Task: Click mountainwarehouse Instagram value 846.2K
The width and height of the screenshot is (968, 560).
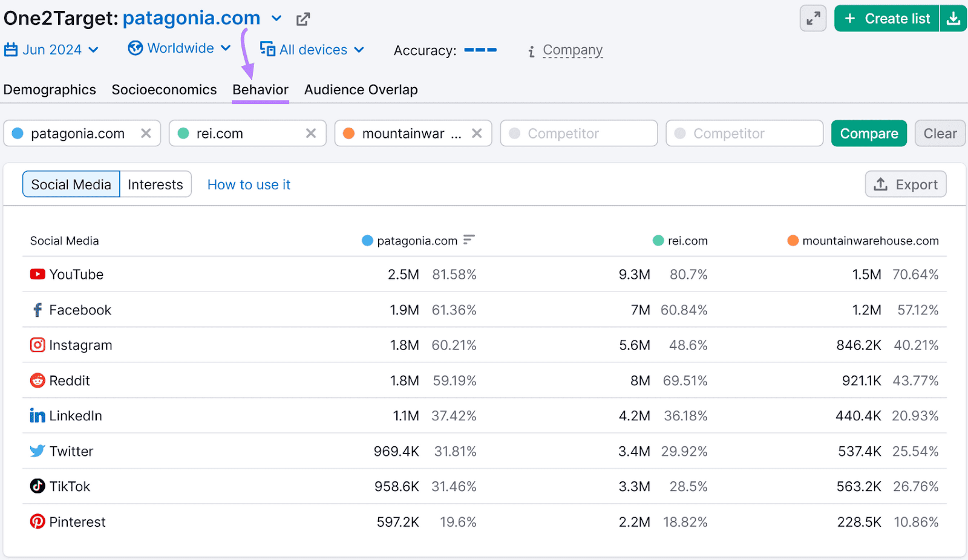Action: click(858, 345)
